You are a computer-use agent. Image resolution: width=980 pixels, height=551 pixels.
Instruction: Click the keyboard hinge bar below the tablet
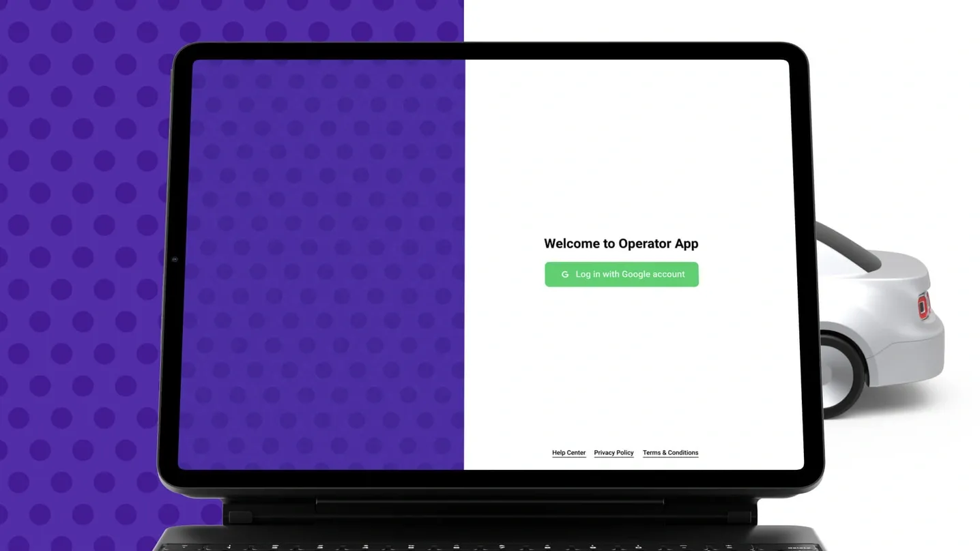tap(489, 505)
